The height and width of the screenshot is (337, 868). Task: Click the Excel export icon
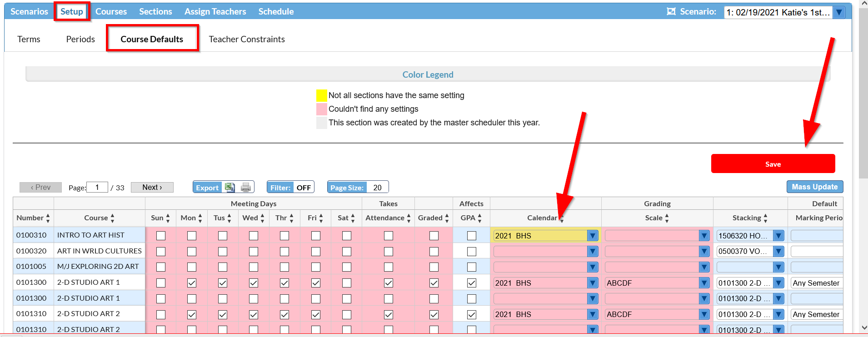pos(229,187)
